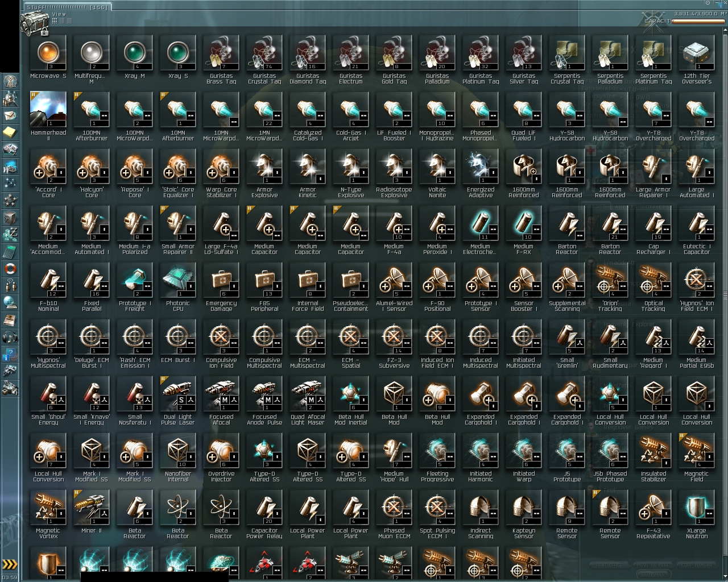The height and width of the screenshot is (582, 728).
Task: Click the inventory vertical scrollbar
Action: [725, 296]
